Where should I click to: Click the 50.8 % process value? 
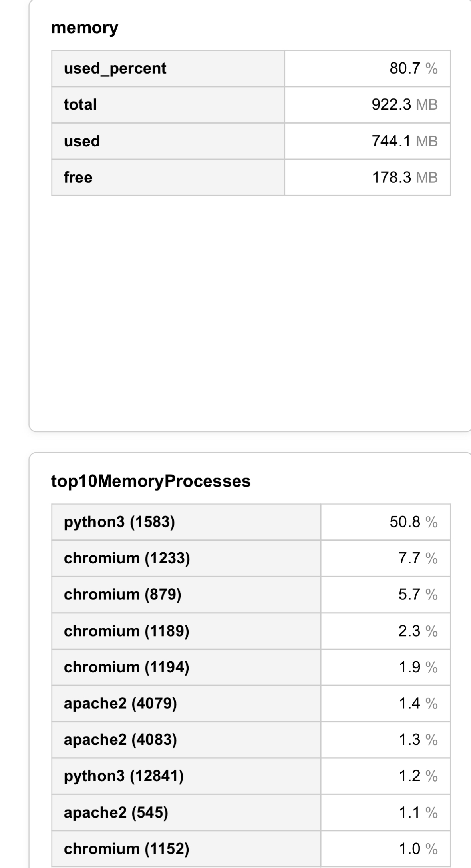click(413, 522)
